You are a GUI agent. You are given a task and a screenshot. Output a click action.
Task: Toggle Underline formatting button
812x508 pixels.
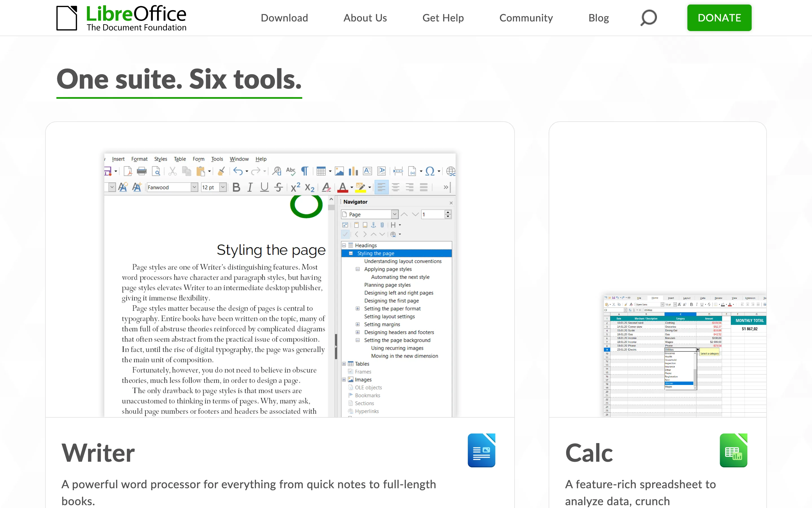pos(264,187)
